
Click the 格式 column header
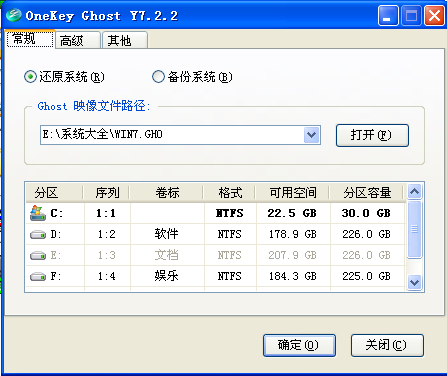tap(230, 193)
